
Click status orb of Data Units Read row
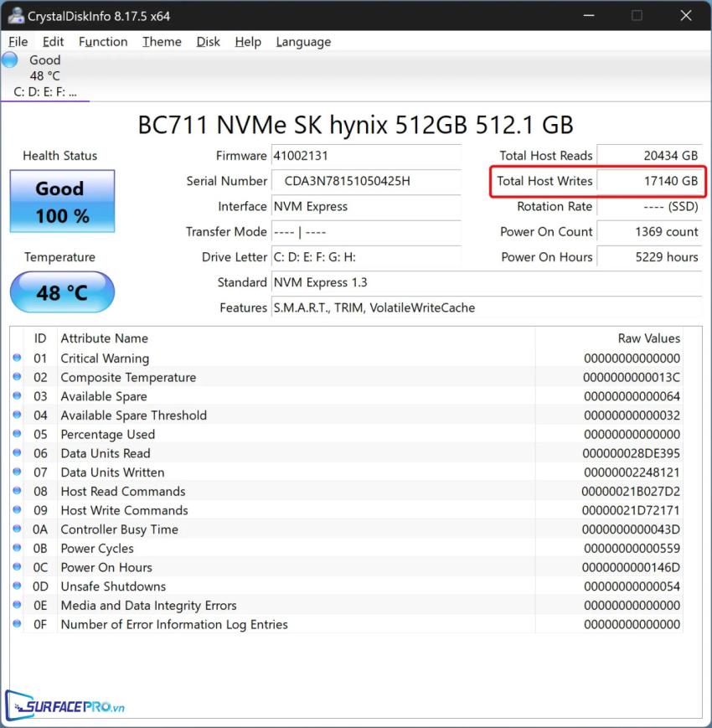pyautogui.click(x=18, y=452)
